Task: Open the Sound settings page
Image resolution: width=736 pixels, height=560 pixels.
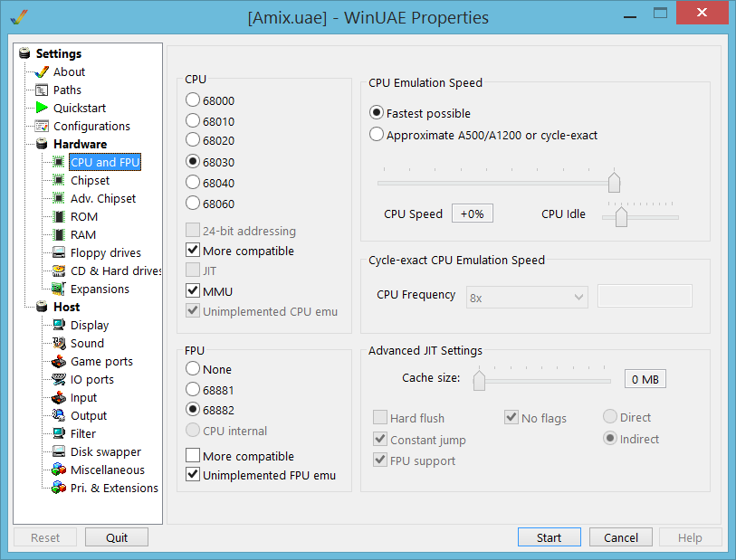Action: 87,343
